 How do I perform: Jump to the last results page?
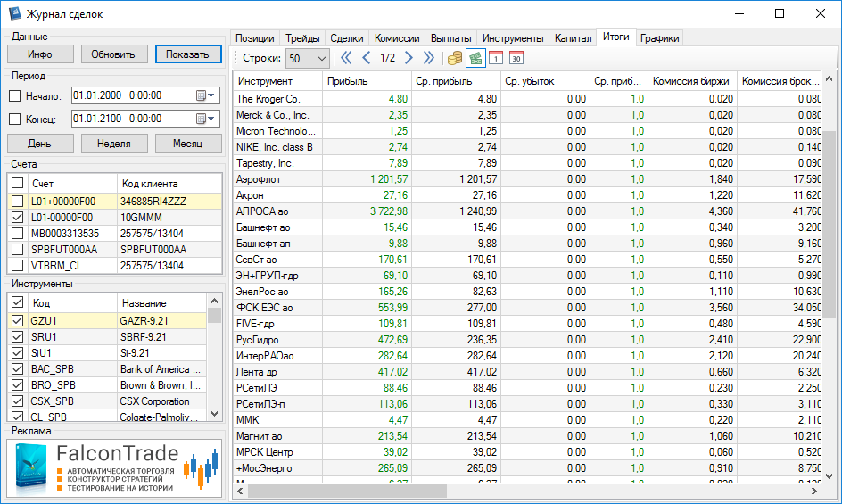click(428, 58)
